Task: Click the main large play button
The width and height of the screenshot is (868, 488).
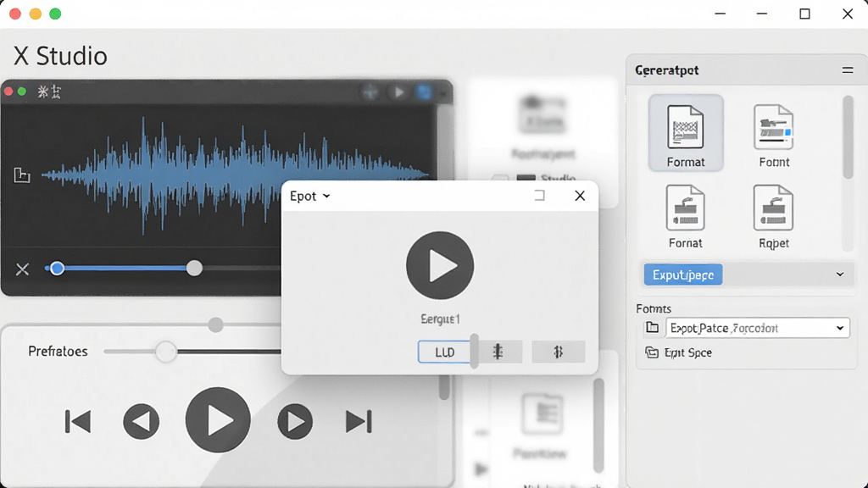Action: coord(218,420)
